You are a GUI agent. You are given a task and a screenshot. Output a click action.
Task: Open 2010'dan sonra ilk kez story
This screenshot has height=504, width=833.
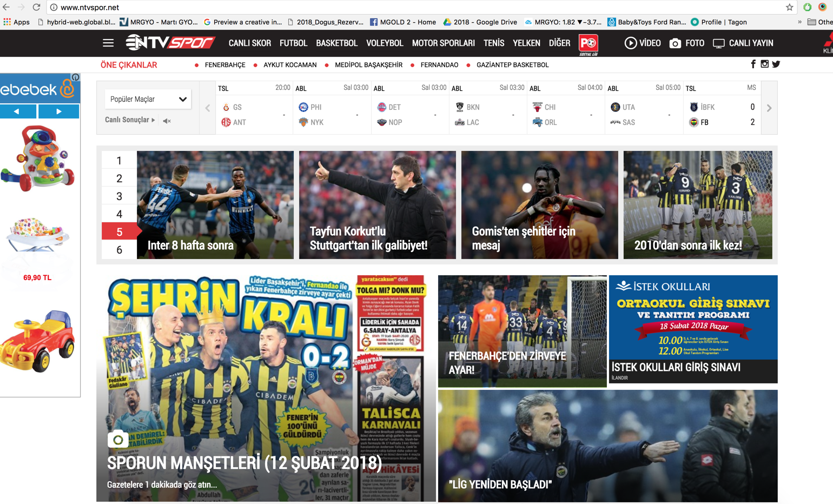698,205
